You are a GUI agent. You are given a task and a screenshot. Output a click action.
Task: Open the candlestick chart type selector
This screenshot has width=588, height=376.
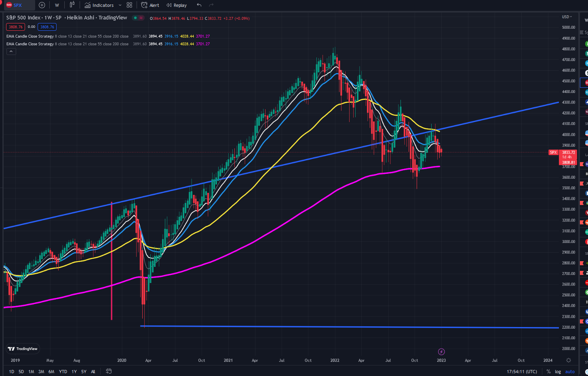click(72, 5)
